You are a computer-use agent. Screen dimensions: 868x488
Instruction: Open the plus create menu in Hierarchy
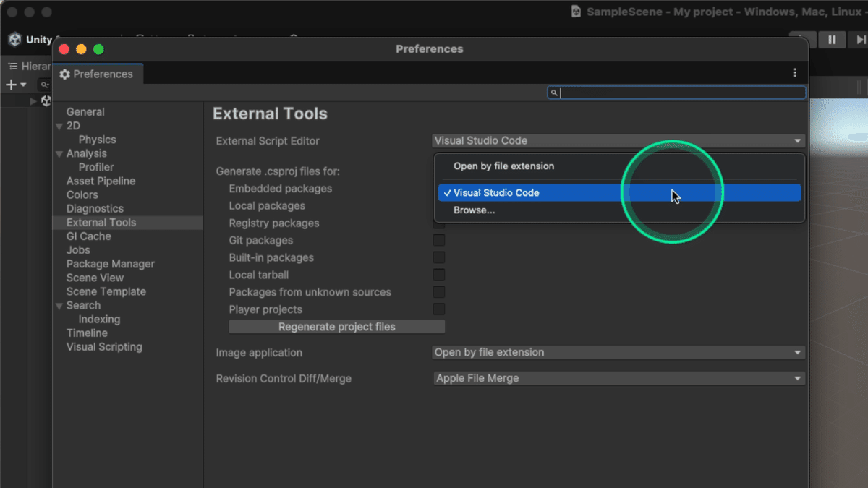[x=16, y=85]
